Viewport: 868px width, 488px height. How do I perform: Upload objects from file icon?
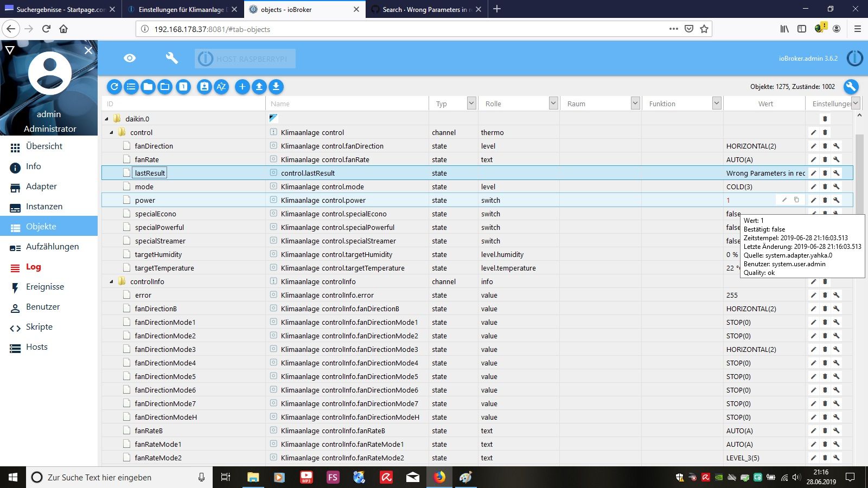click(259, 86)
